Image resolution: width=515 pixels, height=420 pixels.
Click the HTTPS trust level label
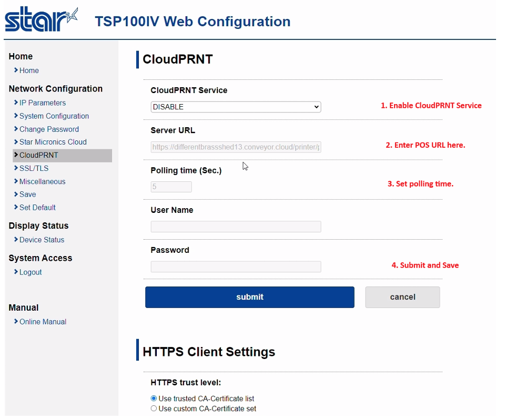pos(186,383)
